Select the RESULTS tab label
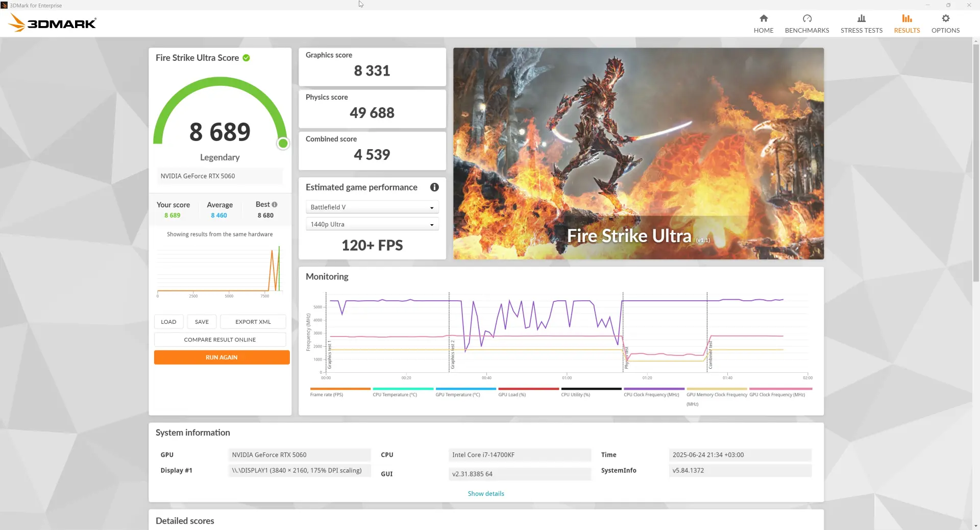Viewport: 980px width, 530px height. point(907,31)
